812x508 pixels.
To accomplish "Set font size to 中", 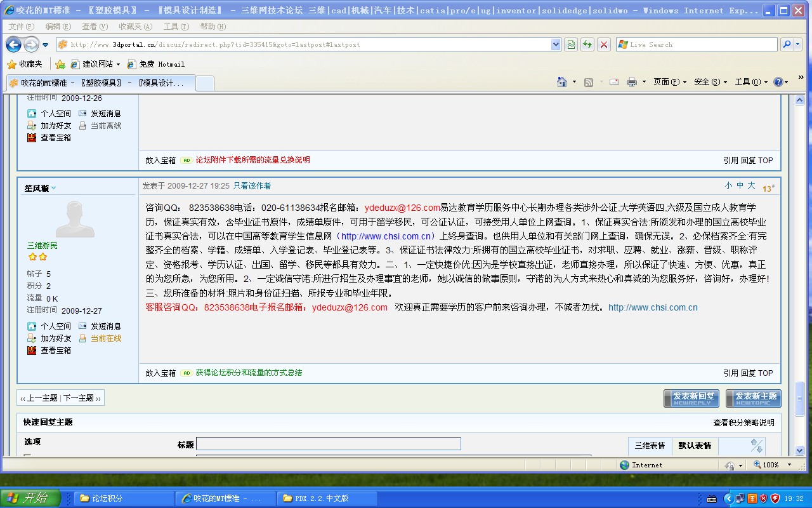I will [x=740, y=185].
